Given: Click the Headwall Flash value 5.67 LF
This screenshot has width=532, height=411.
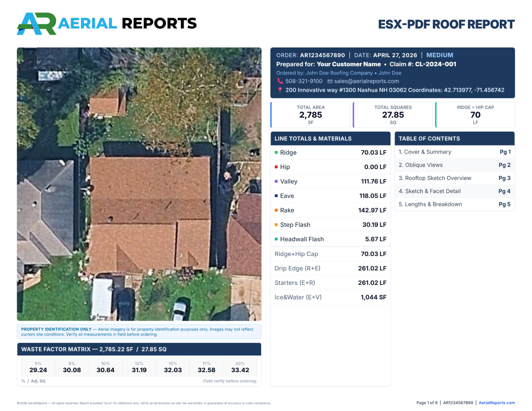Looking at the screenshot, I should (x=376, y=239).
